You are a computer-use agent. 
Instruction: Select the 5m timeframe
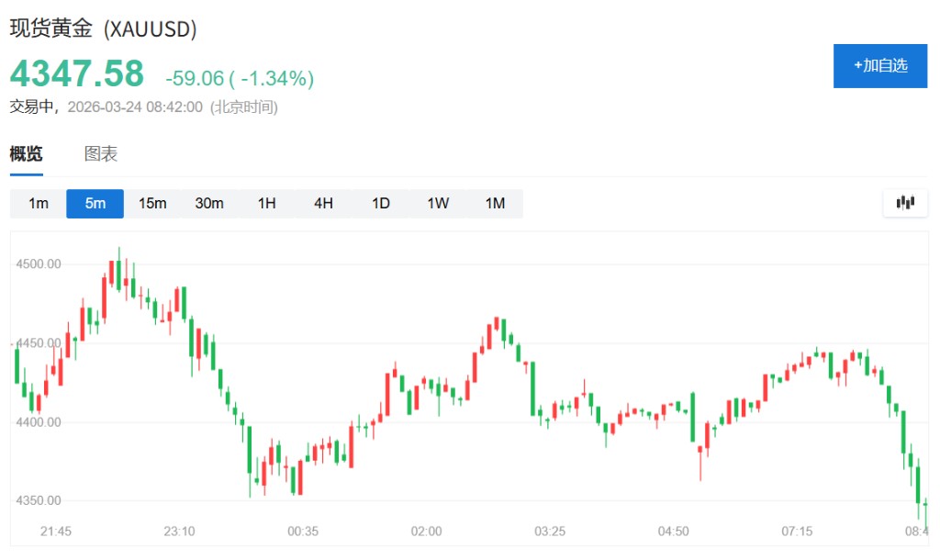95,204
